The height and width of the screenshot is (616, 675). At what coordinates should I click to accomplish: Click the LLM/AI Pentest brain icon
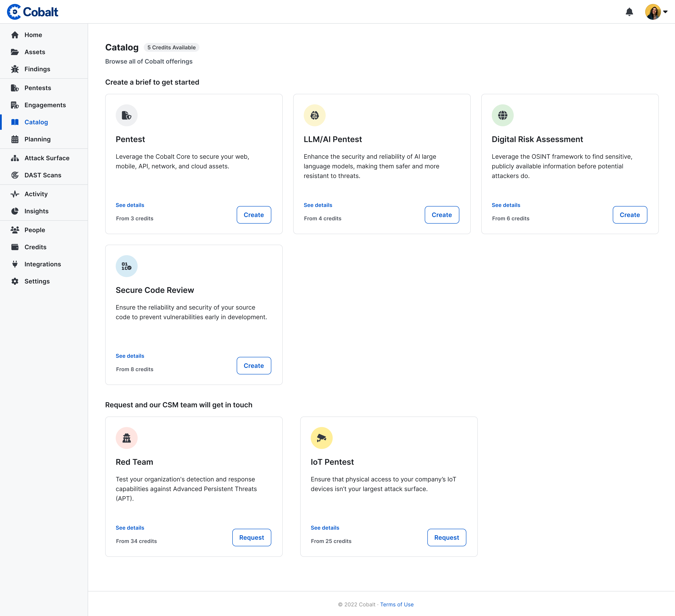pos(314,116)
